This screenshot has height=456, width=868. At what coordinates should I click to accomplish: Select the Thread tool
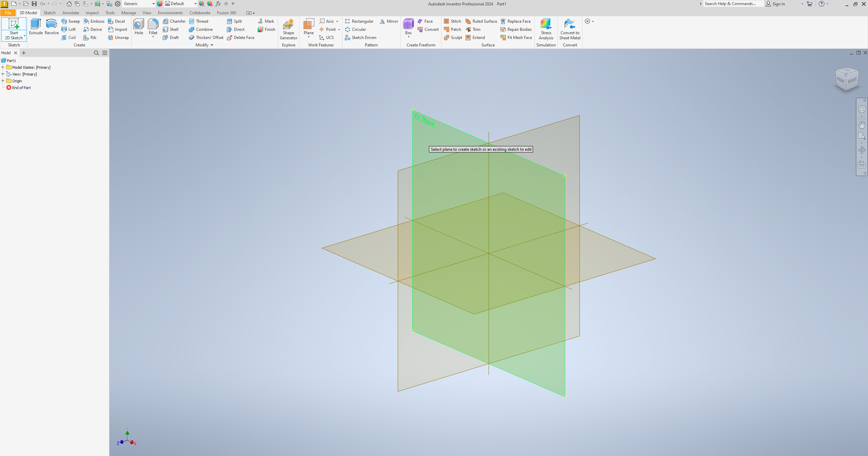click(199, 21)
